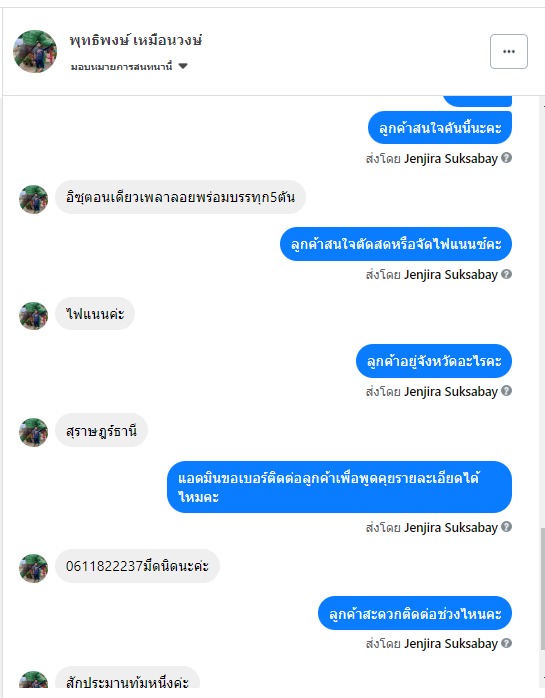Select the สุราษฎร์ธานี reply bubble
Screen dimensions: 545x698
[x=101, y=431]
